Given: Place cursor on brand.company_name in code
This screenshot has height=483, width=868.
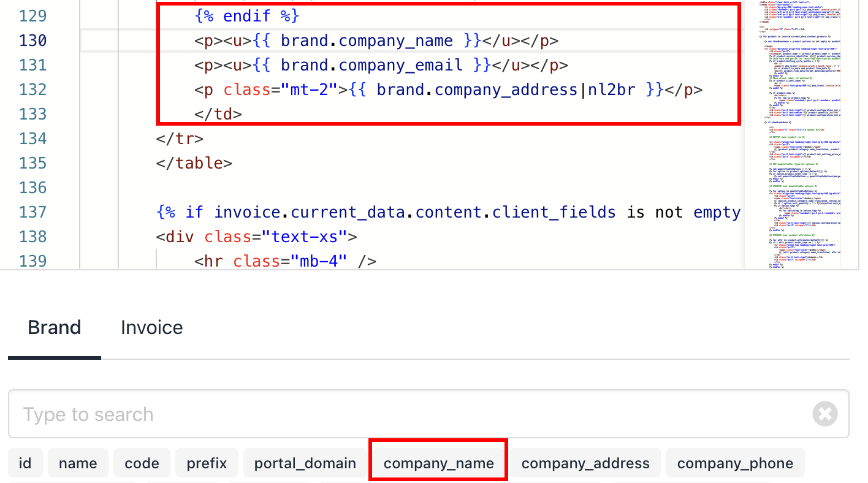Looking at the screenshot, I should (x=367, y=41).
